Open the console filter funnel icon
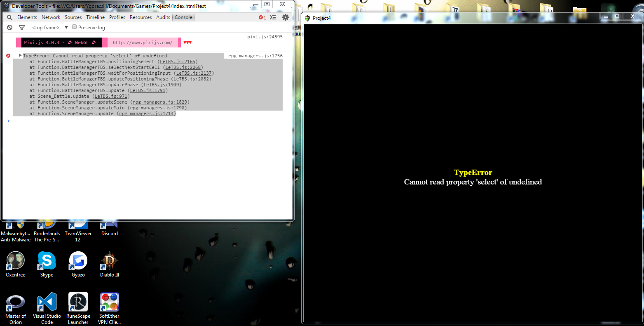The width and height of the screenshot is (644, 326). point(22,28)
